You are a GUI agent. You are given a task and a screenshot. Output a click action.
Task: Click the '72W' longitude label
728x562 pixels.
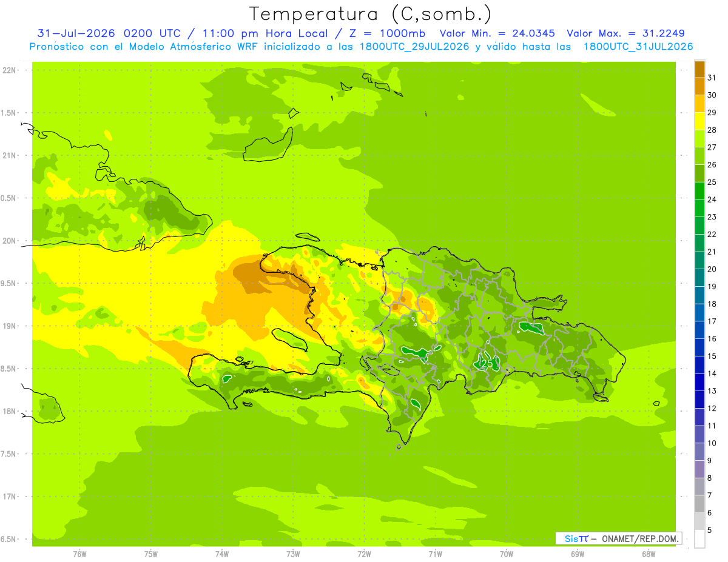pyautogui.click(x=364, y=554)
